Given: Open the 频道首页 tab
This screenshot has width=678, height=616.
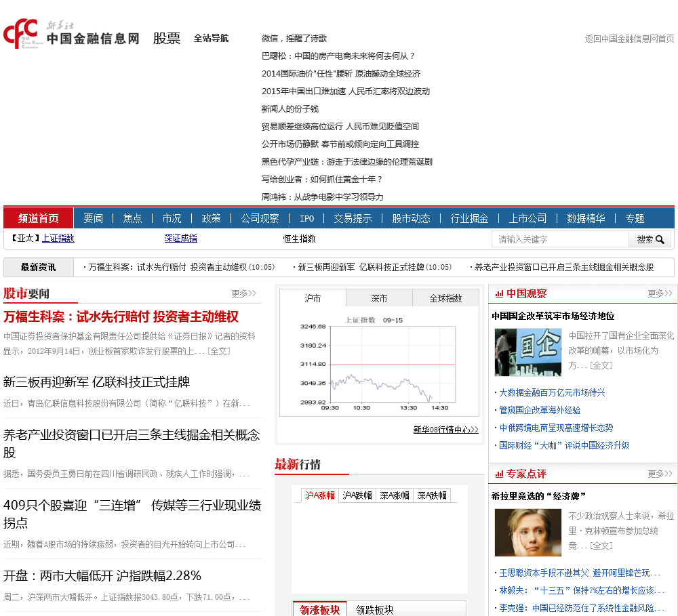Looking at the screenshot, I should click(x=39, y=218).
